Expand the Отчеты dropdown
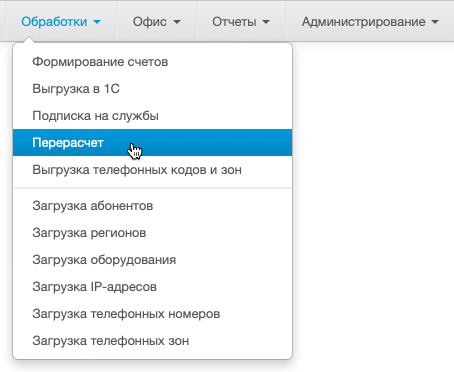The image size is (454, 372). tap(241, 22)
